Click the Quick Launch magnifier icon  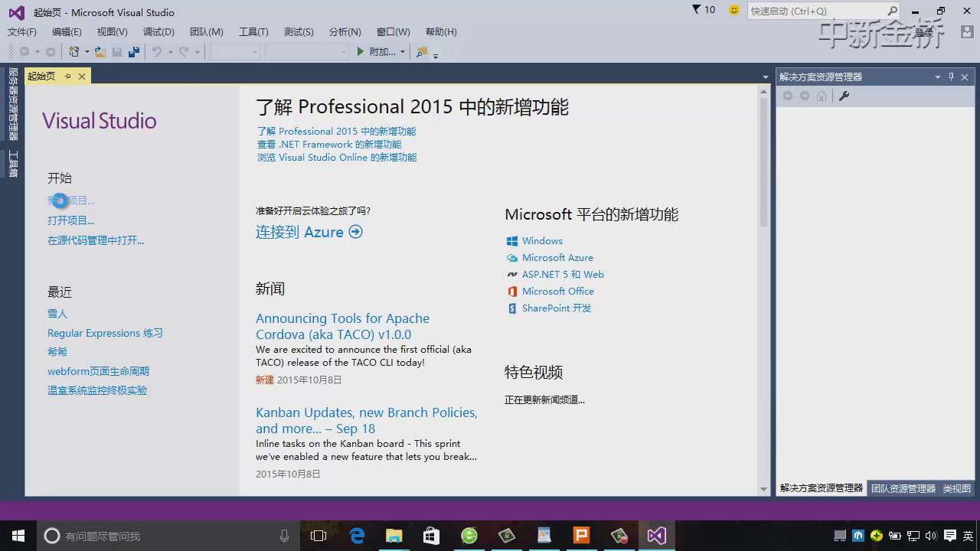tap(892, 11)
